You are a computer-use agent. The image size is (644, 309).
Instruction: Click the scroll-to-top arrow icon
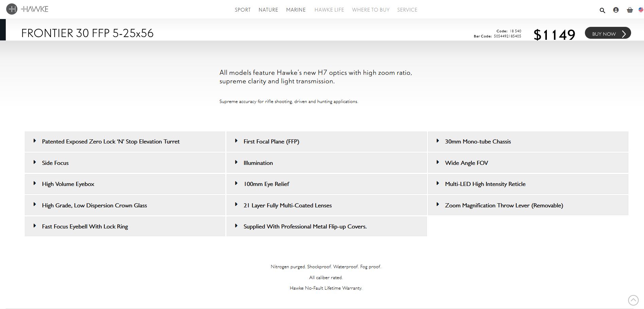pyautogui.click(x=633, y=300)
